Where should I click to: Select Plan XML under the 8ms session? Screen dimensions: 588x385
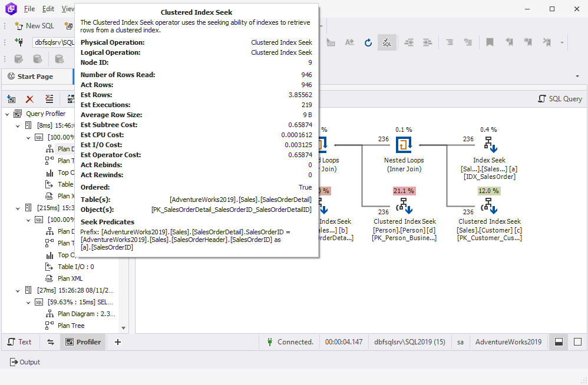[60, 196]
